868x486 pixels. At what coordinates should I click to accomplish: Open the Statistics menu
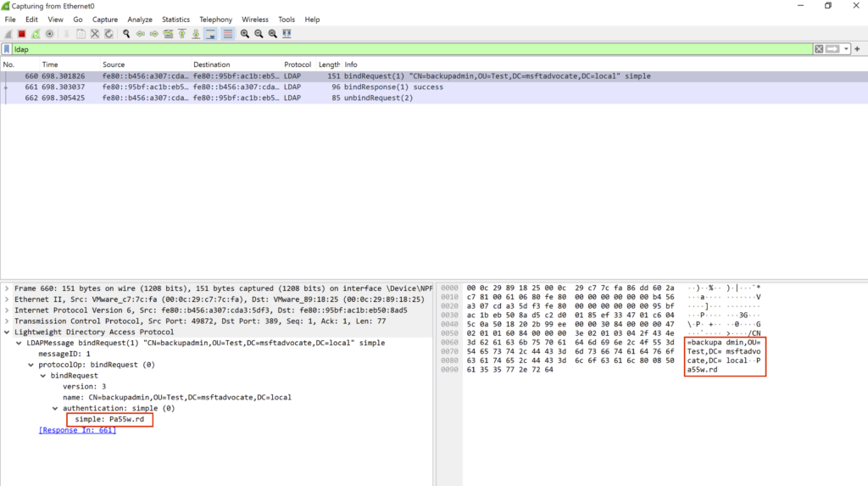[x=175, y=19]
